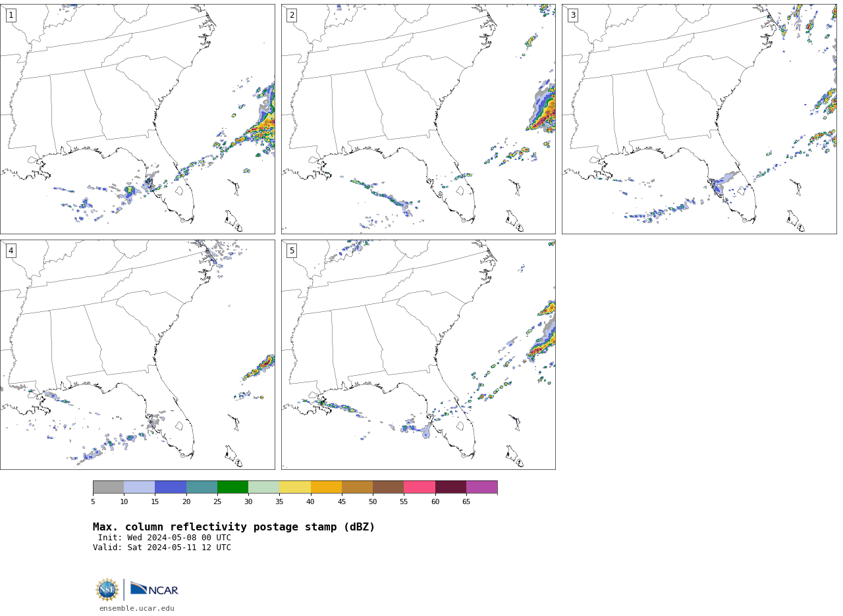843x616 pixels.
Task: Click the colorbar tick label 20
Action: point(186,502)
